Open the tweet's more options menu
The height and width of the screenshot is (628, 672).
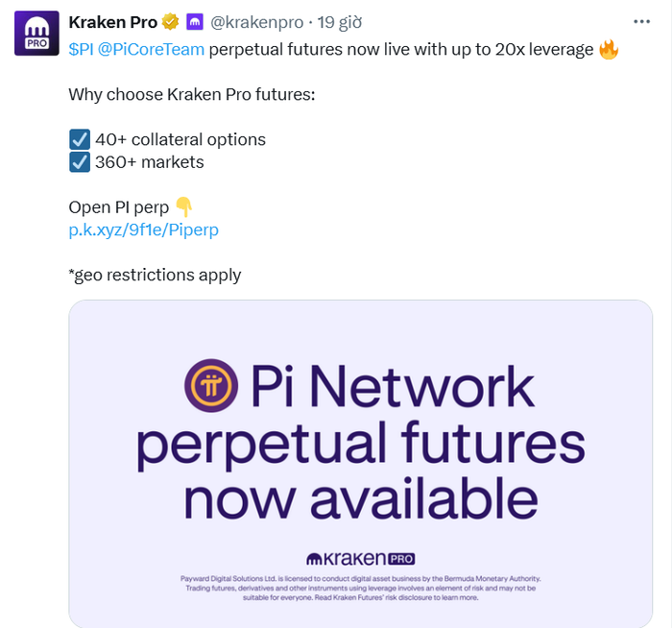(x=639, y=22)
